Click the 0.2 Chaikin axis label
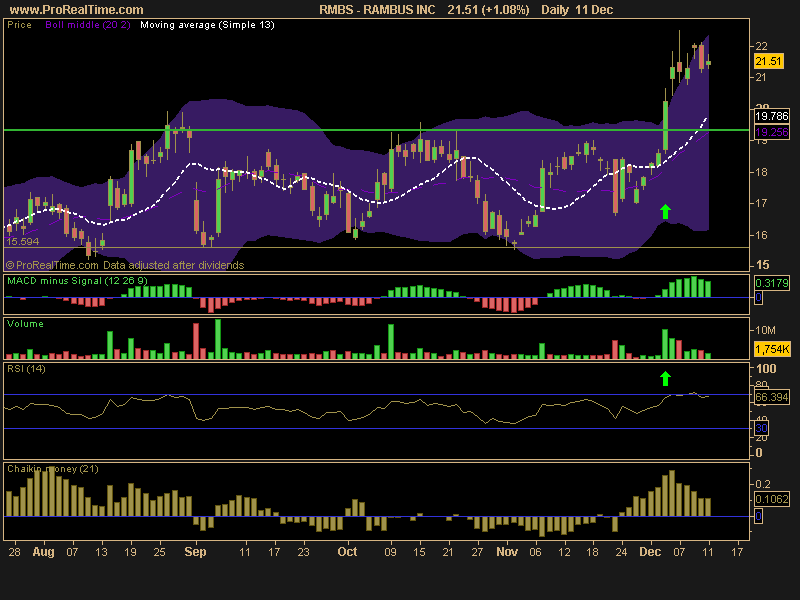This screenshot has width=800, height=600. [x=763, y=484]
